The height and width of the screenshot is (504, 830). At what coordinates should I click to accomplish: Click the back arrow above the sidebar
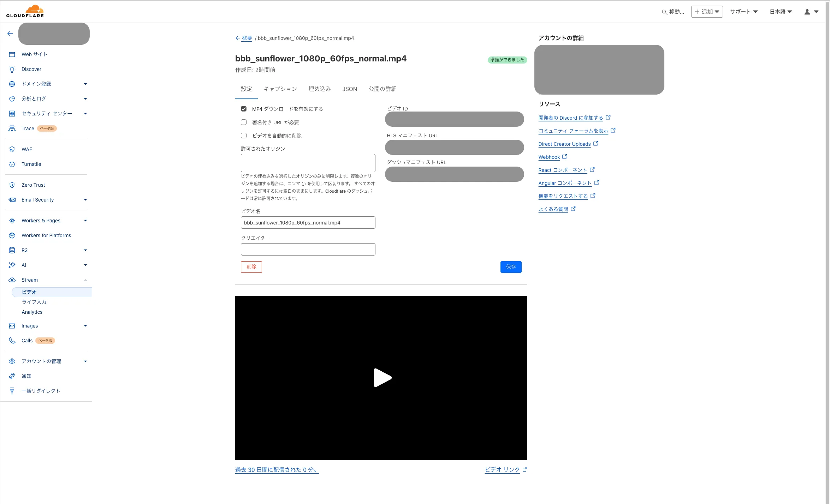[10, 33]
